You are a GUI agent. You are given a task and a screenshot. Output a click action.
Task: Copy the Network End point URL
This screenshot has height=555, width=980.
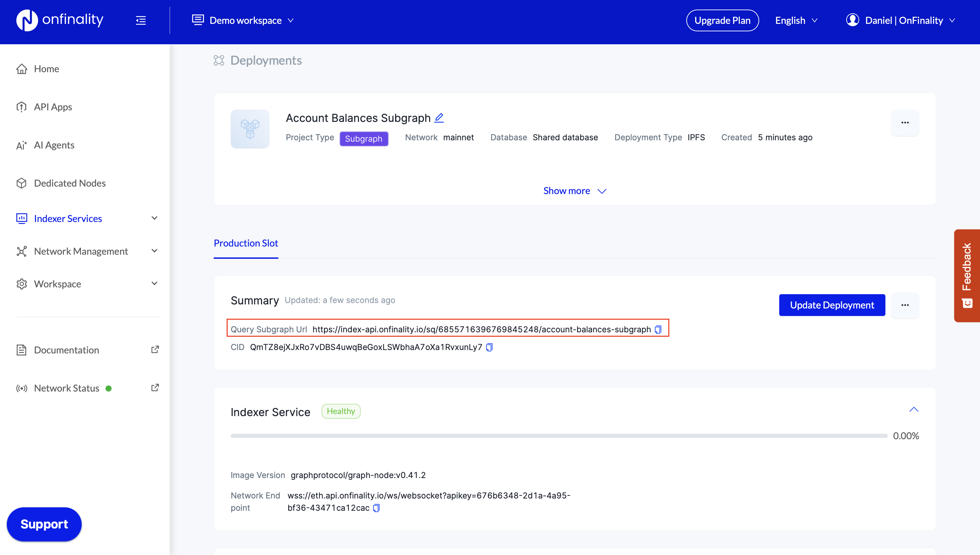(x=376, y=508)
